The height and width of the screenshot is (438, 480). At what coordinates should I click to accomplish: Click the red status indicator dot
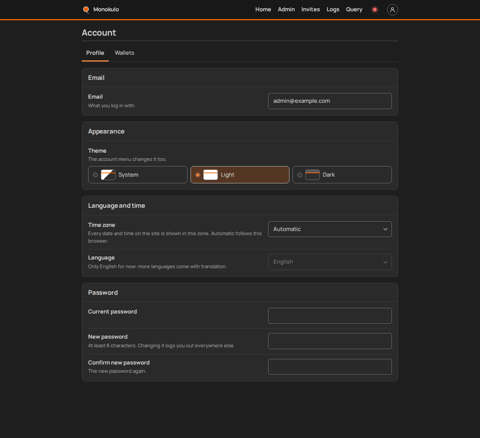(375, 10)
